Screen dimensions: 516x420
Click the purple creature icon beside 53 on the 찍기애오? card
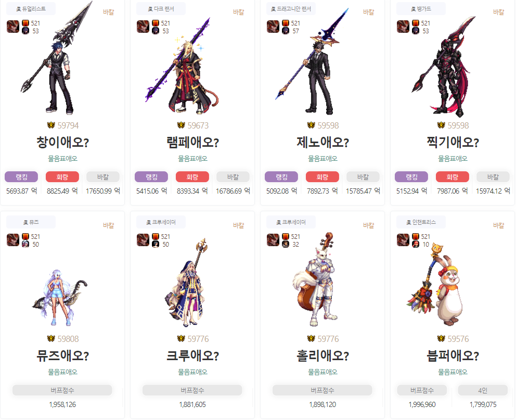[415, 31]
